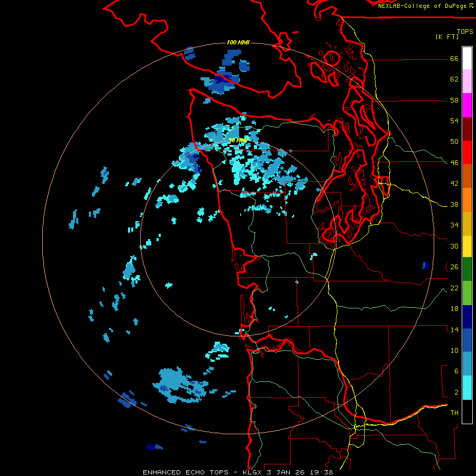Image resolution: width=476 pixels, height=476 pixels.
Task: Click the legend value '66'
Action: 454,58
